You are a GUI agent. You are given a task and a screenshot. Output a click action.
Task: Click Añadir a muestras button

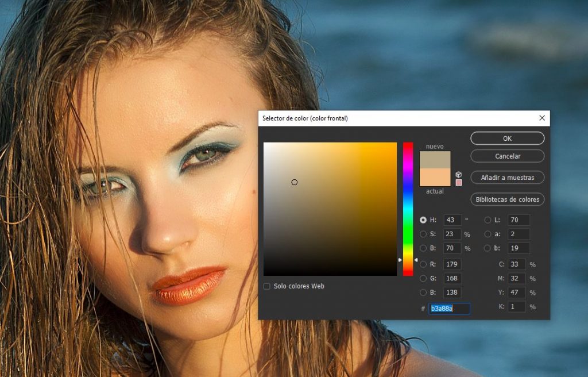point(507,178)
